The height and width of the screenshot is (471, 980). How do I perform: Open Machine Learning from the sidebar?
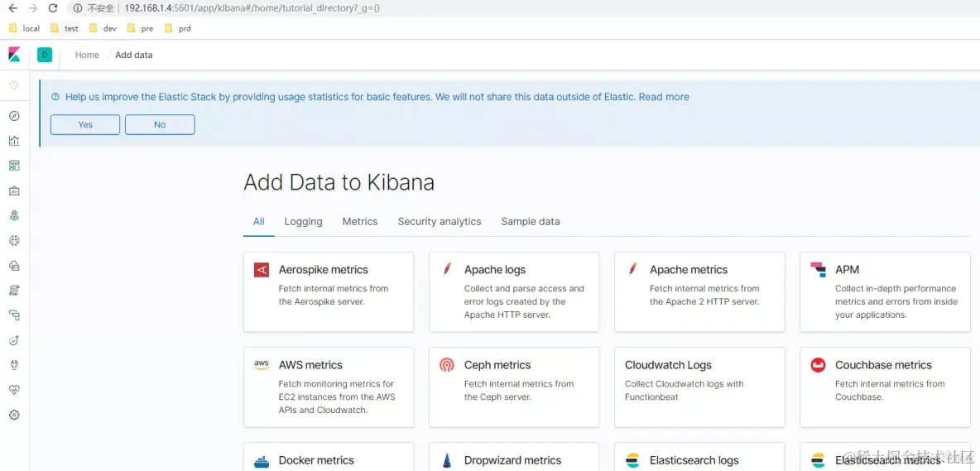point(14,241)
